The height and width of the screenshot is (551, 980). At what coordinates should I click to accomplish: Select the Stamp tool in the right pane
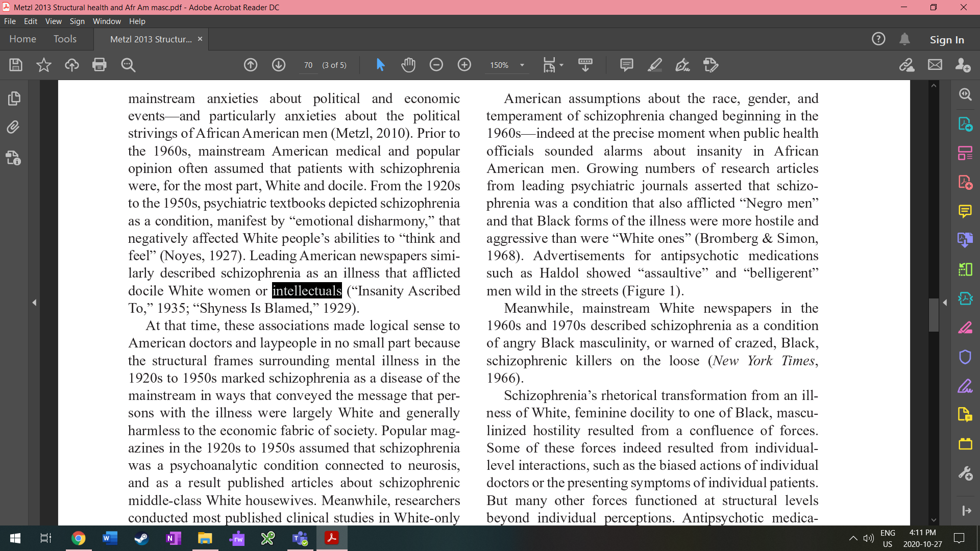pos(965,444)
